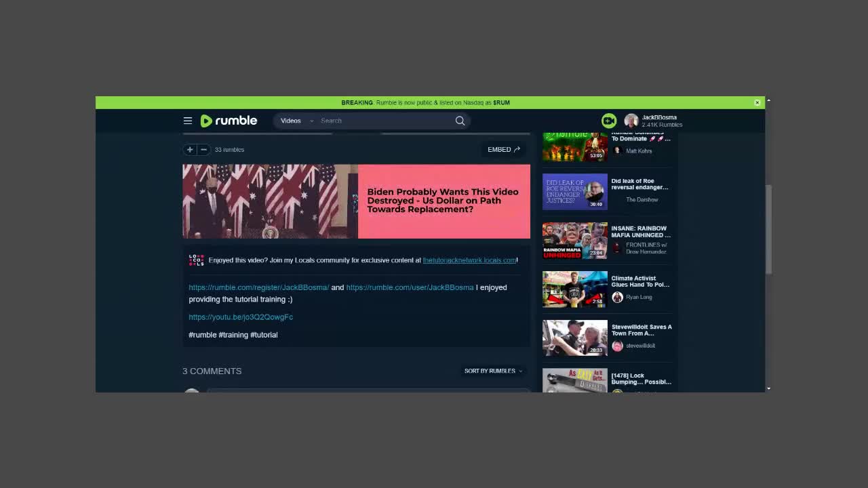Click '[1478] Lock Bumping' title

click(x=641, y=379)
